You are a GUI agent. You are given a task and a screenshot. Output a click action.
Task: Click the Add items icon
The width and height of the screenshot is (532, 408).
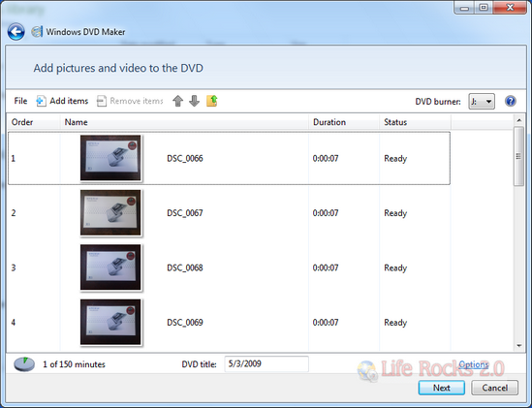[41, 101]
